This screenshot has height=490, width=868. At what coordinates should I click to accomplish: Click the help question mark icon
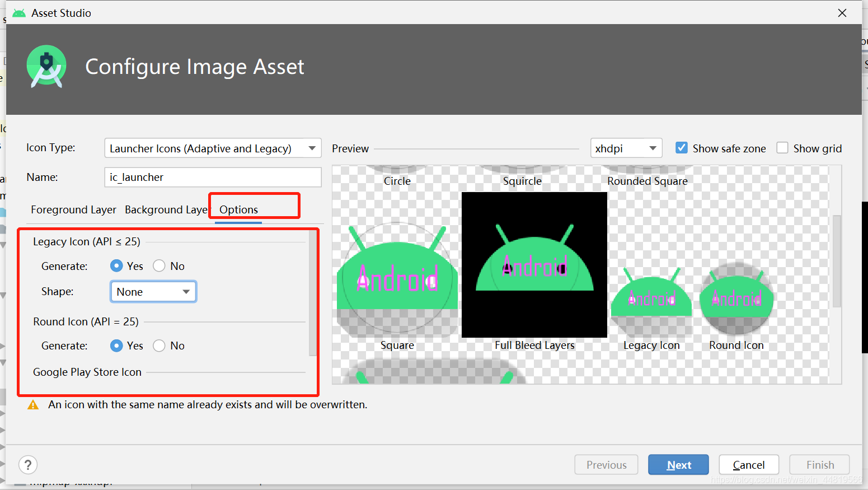[x=28, y=465]
